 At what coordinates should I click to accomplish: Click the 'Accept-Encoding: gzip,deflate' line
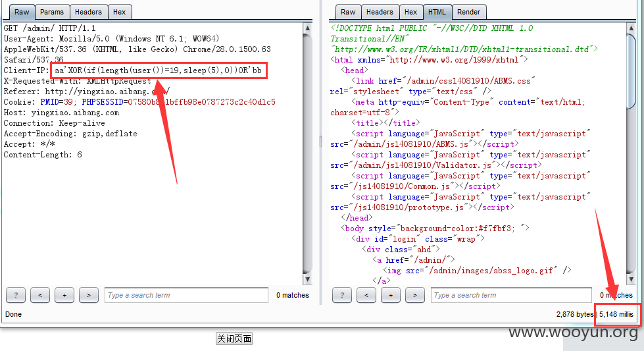point(70,134)
